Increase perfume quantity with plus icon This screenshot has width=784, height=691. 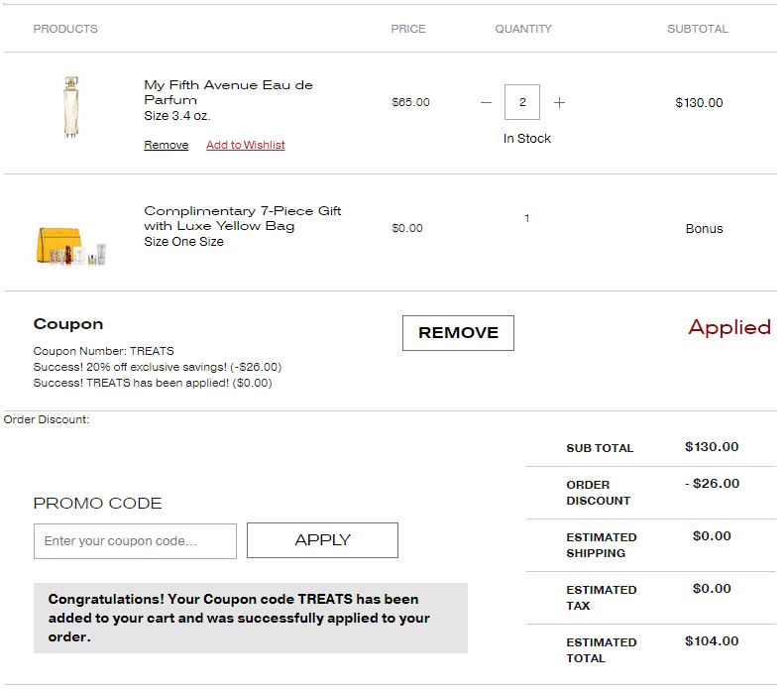pos(559,102)
